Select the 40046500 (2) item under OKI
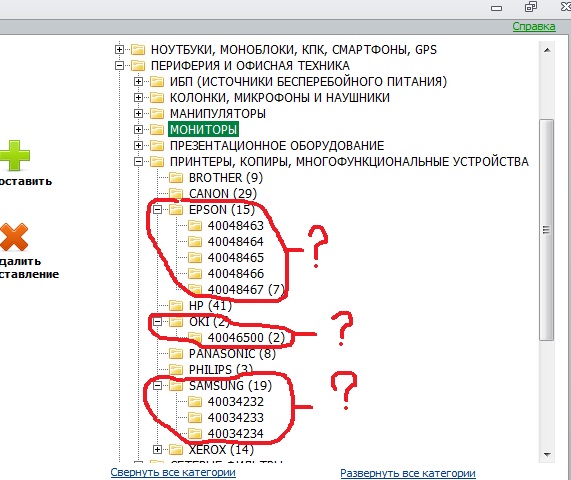571x480 pixels. [246, 338]
